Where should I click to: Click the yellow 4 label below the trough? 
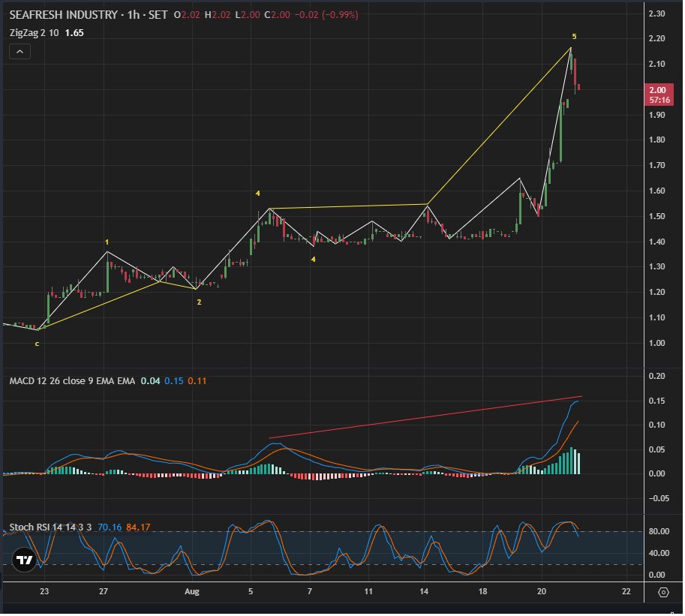(x=314, y=260)
